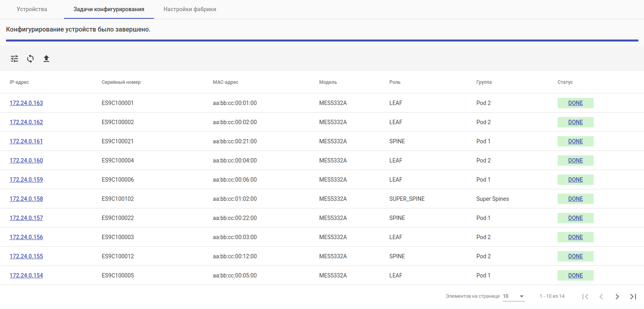This screenshot has width=644, height=309.
Task: Click the upload arrow icon
Action: (x=46, y=59)
